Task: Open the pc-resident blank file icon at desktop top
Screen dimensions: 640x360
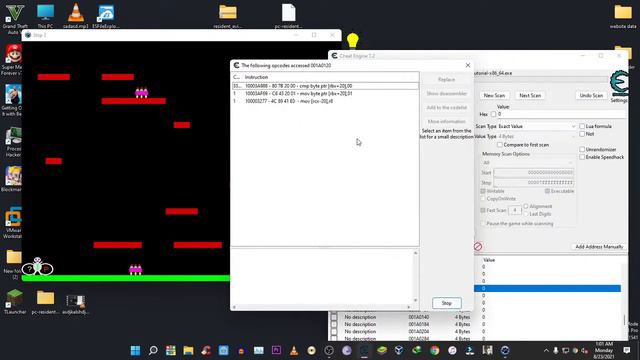Action: click(x=289, y=16)
